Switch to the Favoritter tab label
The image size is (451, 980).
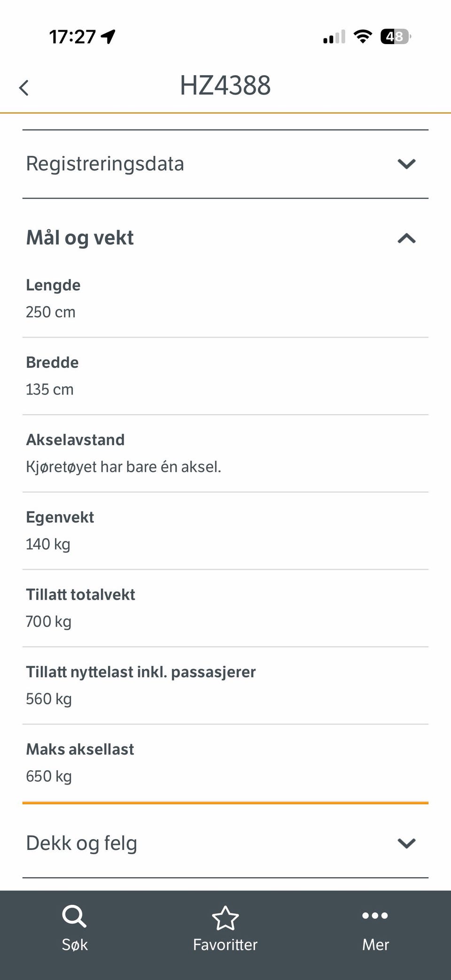pos(225,945)
